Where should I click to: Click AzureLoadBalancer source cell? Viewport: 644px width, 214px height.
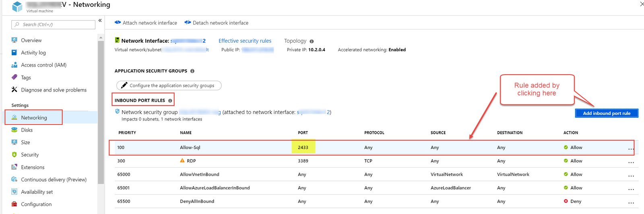(451, 188)
